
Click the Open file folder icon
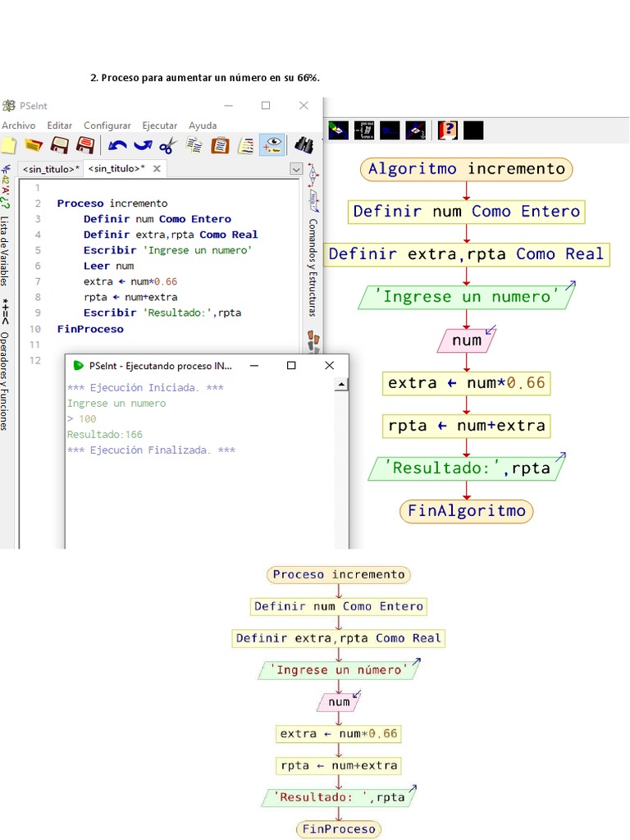tap(33, 146)
